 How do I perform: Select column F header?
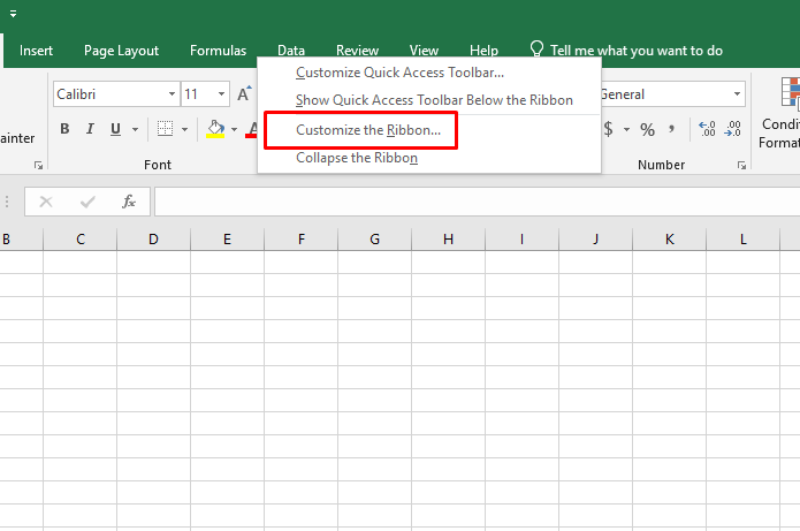pyautogui.click(x=301, y=239)
